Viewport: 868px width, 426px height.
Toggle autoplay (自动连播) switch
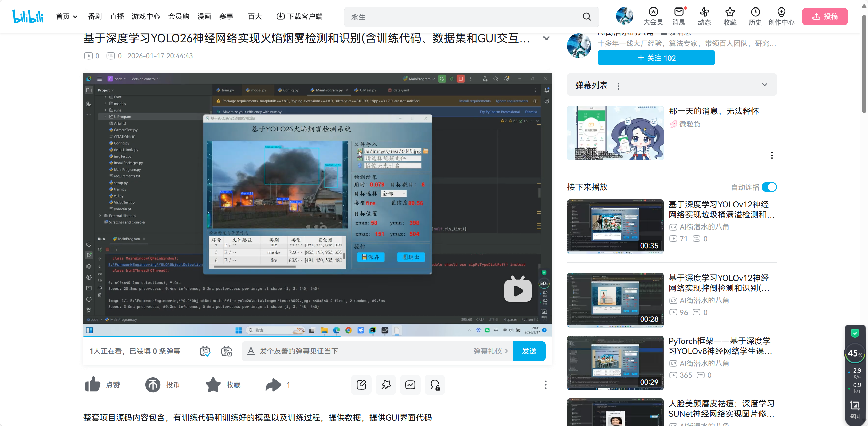(x=769, y=187)
